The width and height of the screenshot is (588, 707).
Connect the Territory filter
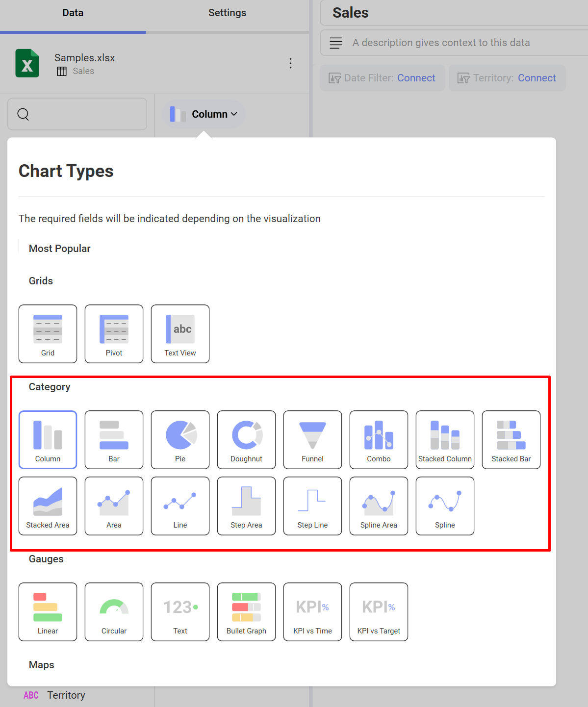pyautogui.click(x=537, y=78)
